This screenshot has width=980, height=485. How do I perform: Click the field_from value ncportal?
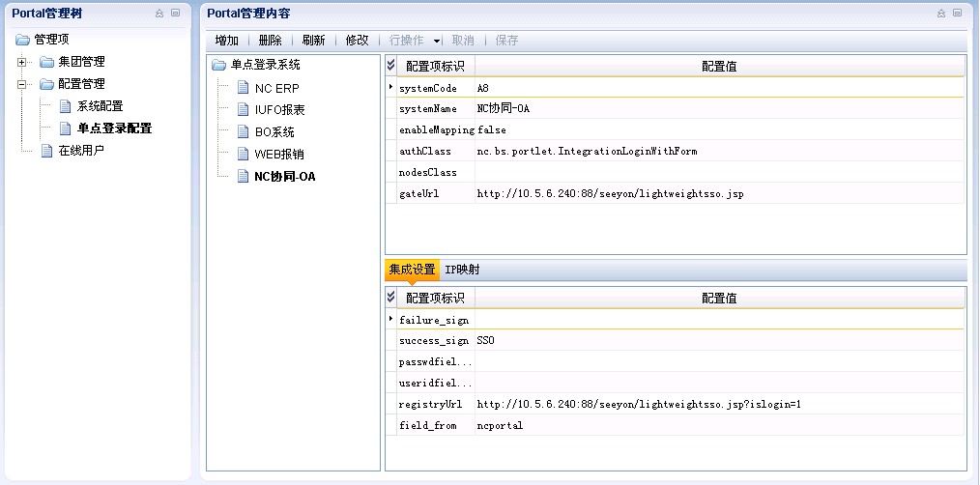point(500,426)
